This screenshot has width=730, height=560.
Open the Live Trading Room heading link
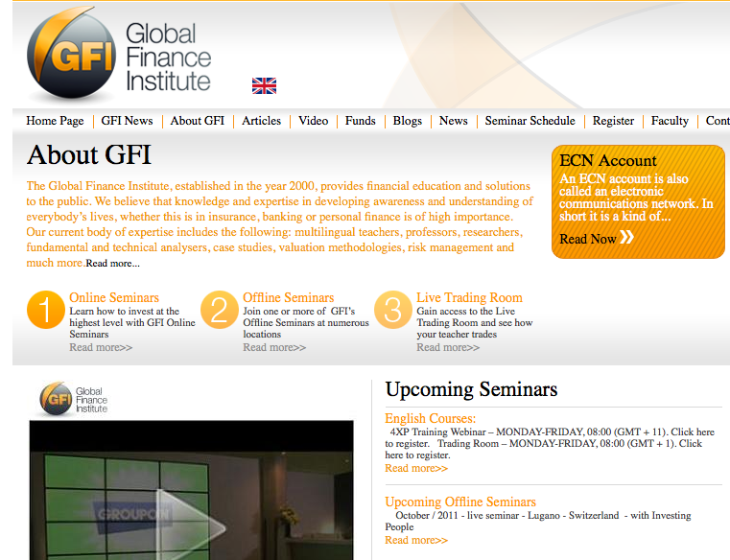click(x=469, y=297)
